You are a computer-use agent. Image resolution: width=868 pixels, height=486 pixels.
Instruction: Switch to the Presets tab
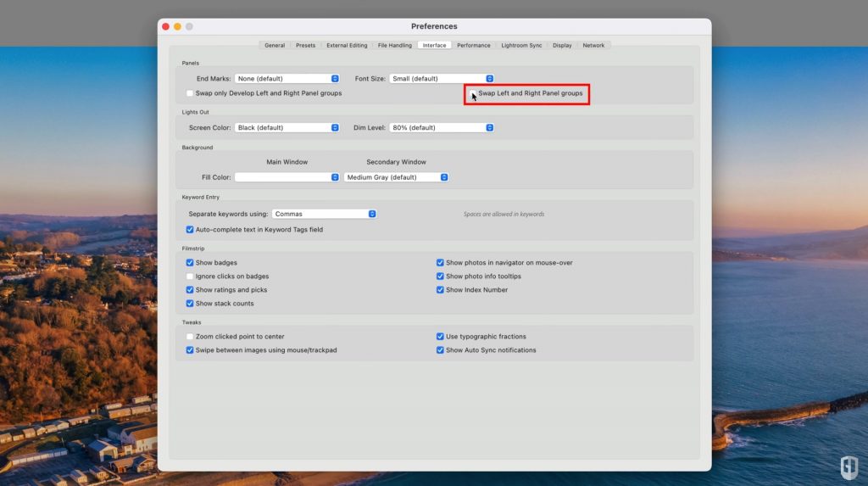coord(306,45)
